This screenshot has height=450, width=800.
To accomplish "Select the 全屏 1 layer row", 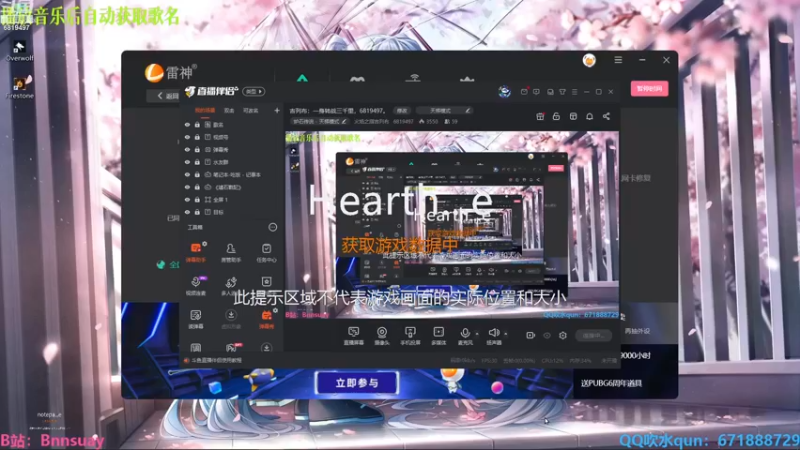I will (x=231, y=199).
